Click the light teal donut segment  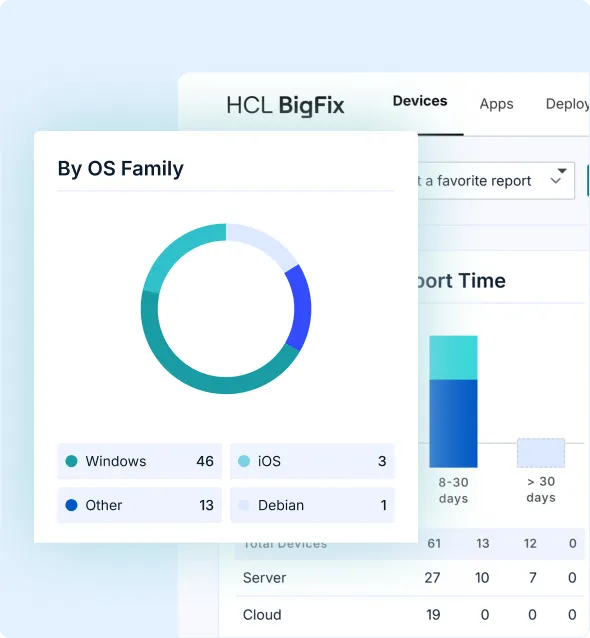tap(175, 249)
